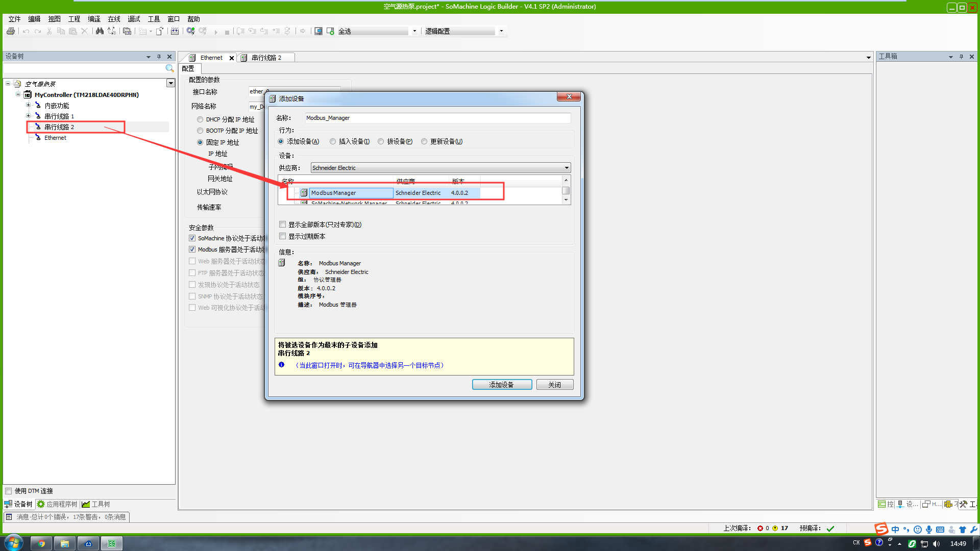Viewport: 980px width, 551px height.
Task: Click the open document icon in toolbar
Action: (x=160, y=31)
